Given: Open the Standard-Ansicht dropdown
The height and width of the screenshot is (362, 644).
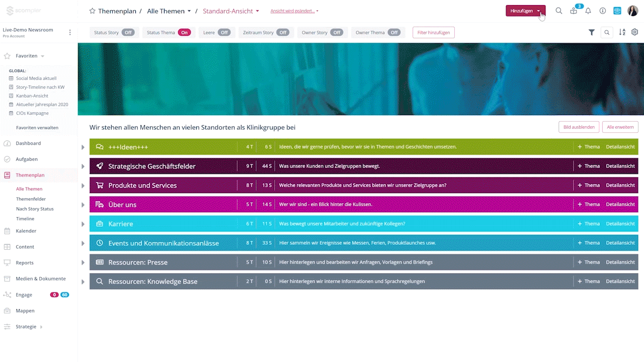Looking at the screenshot, I should coord(231,11).
